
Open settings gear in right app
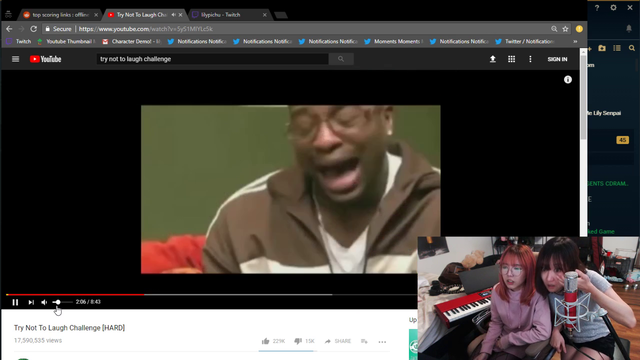[x=613, y=8]
